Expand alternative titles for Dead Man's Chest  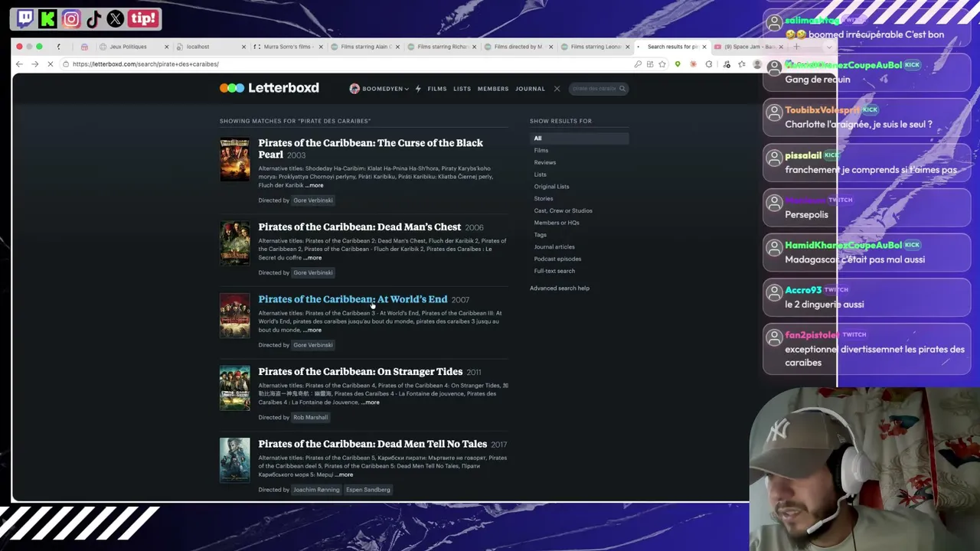(x=312, y=258)
